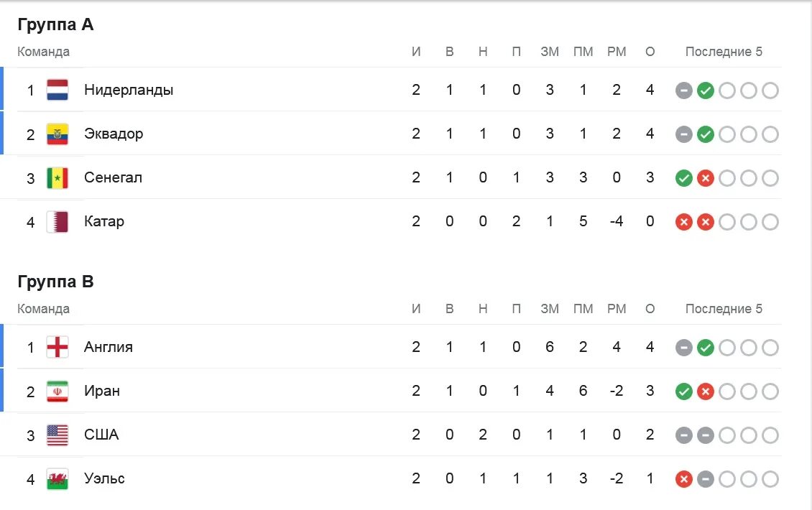The width and height of the screenshot is (812, 510).
Task: Click the Ecuador flag icon
Action: click(57, 134)
